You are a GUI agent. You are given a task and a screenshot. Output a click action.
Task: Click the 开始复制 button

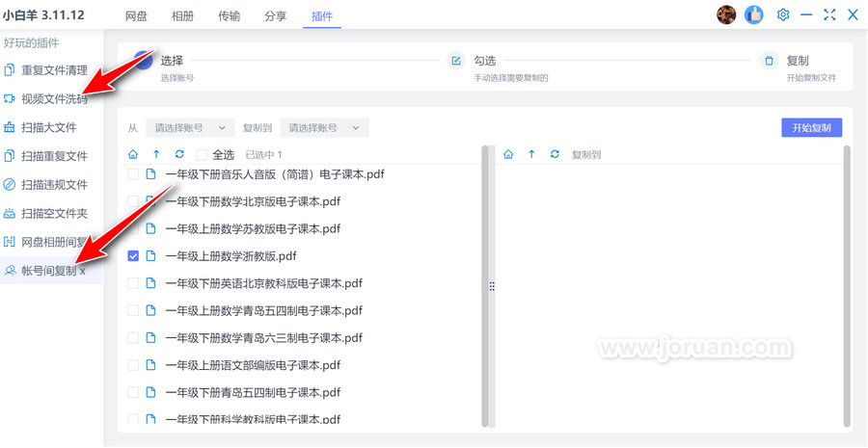point(812,128)
